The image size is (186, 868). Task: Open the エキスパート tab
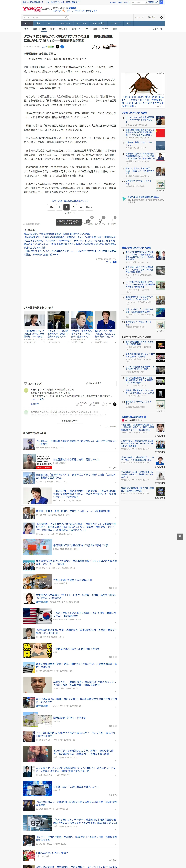64,23
